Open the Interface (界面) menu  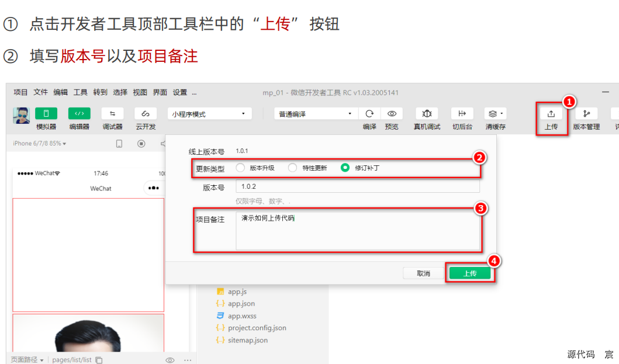[160, 92]
